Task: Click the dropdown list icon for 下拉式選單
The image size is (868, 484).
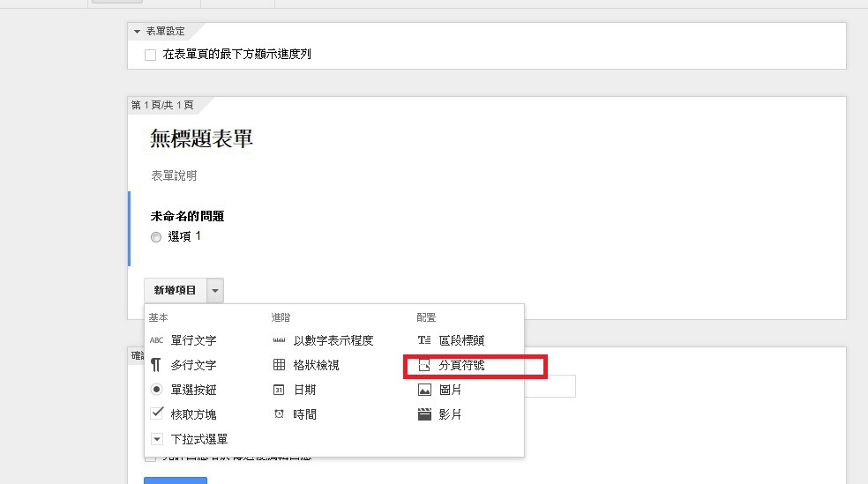Action: click(157, 439)
